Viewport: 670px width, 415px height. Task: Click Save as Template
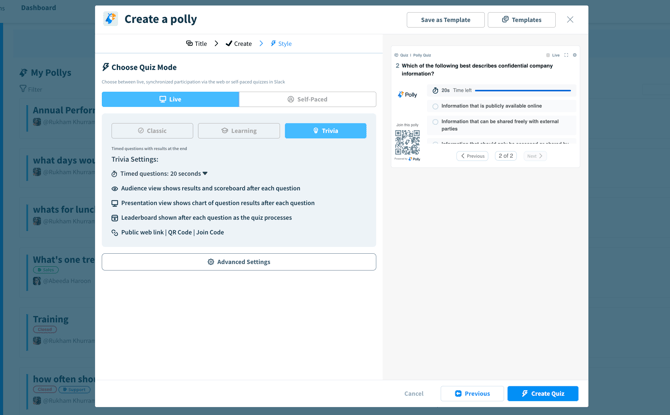click(x=445, y=20)
